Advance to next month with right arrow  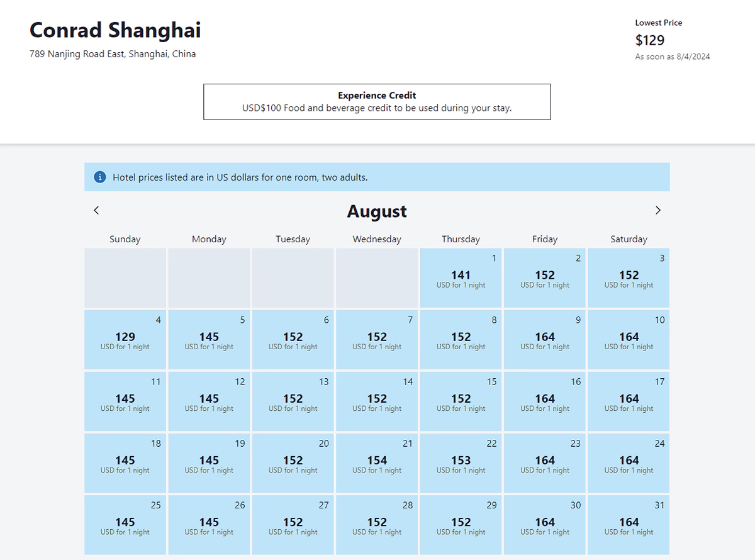657,211
